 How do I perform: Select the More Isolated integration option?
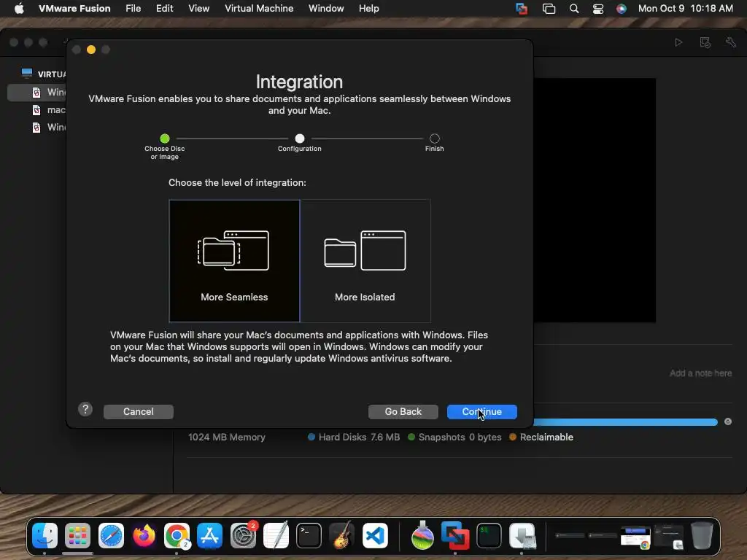[x=365, y=261]
